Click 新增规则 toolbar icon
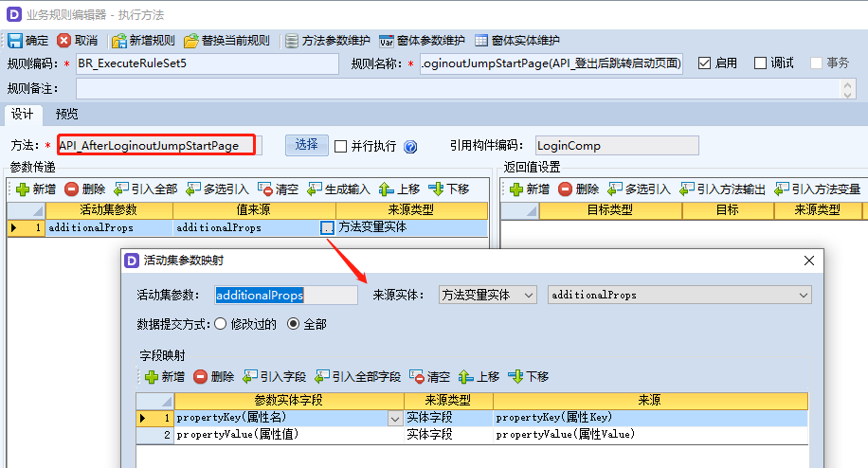 [118, 41]
